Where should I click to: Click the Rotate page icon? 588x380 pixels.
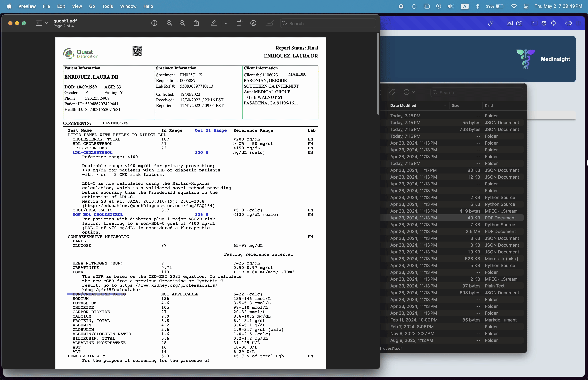239,23
